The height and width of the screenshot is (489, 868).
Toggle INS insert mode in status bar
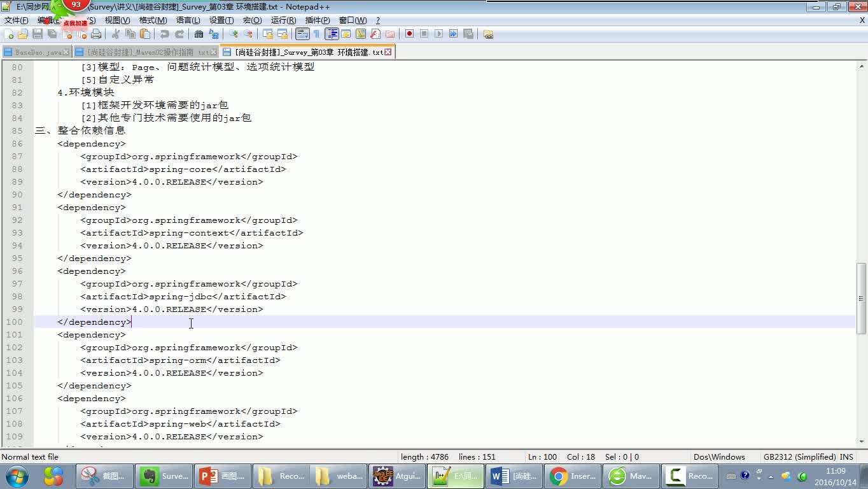pos(846,457)
